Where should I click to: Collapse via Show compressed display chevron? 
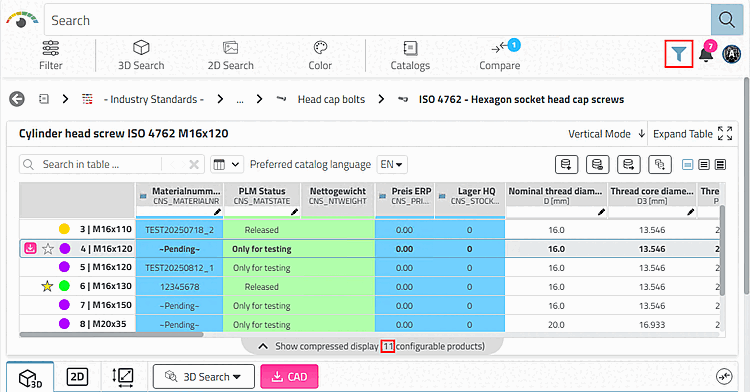[x=263, y=346]
